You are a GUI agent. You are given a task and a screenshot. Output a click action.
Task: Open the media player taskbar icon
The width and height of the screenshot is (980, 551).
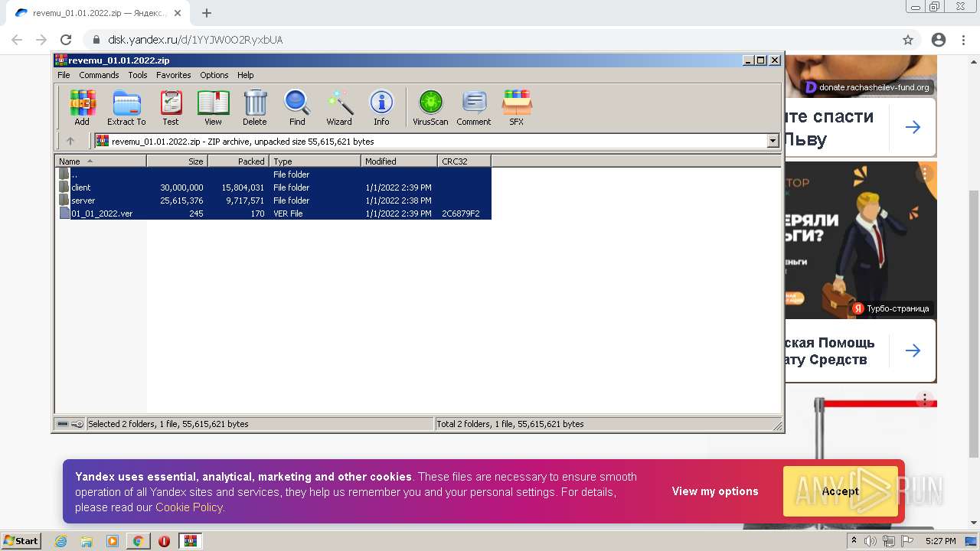113,541
